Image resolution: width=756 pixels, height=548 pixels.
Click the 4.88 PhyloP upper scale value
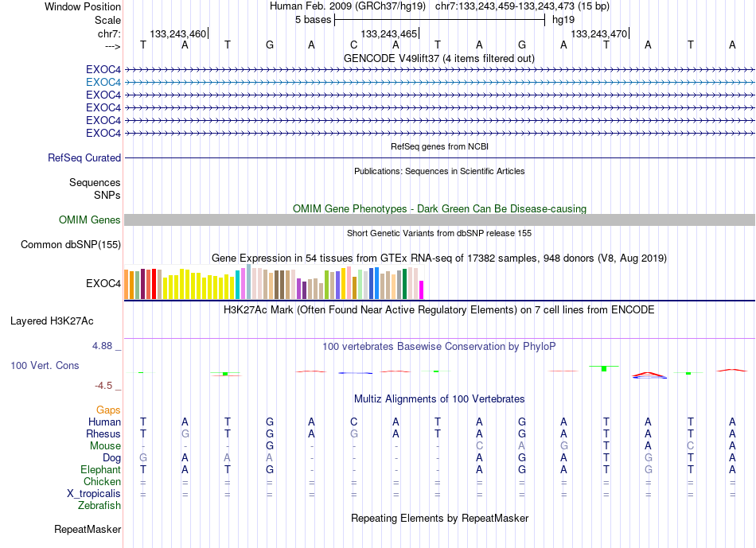pyautogui.click(x=102, y=346)
